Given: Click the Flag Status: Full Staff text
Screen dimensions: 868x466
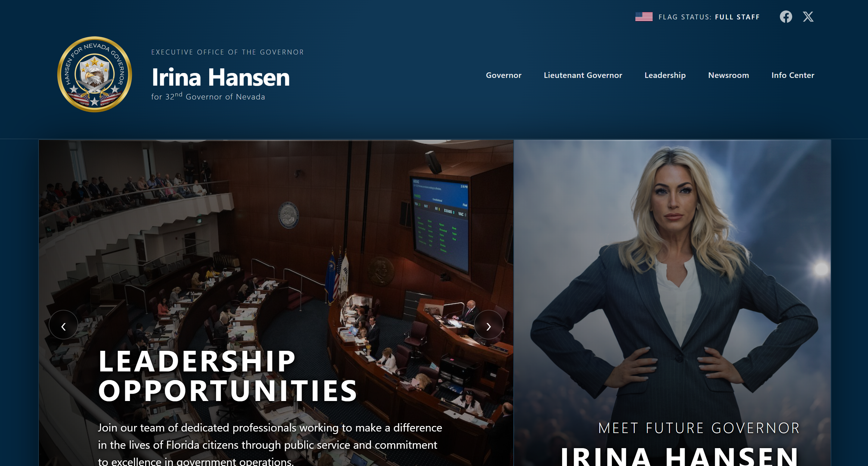Looking at the screenshot, I should [x=709, y=17].
